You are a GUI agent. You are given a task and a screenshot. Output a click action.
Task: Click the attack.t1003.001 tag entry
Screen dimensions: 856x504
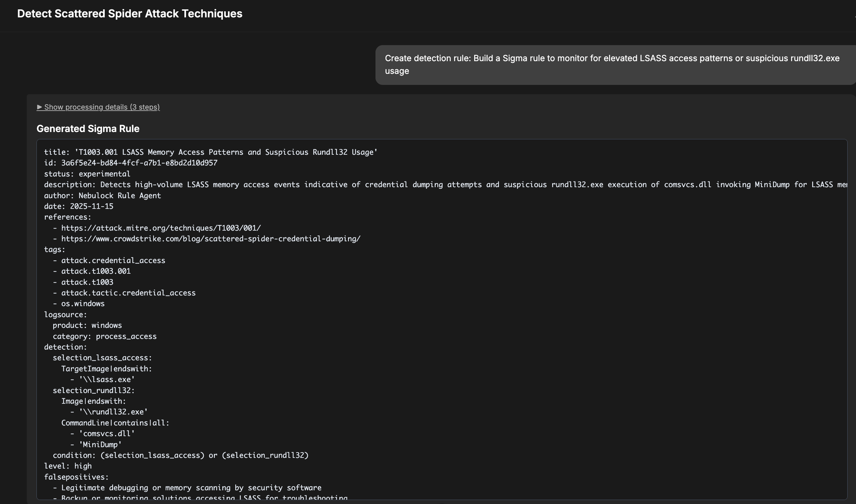coord(96,271)
